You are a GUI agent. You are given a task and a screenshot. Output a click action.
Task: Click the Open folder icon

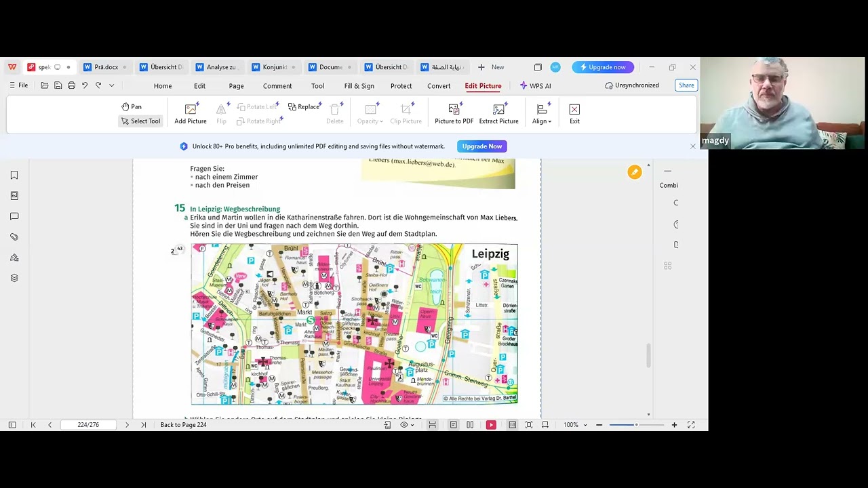(44, 85)
